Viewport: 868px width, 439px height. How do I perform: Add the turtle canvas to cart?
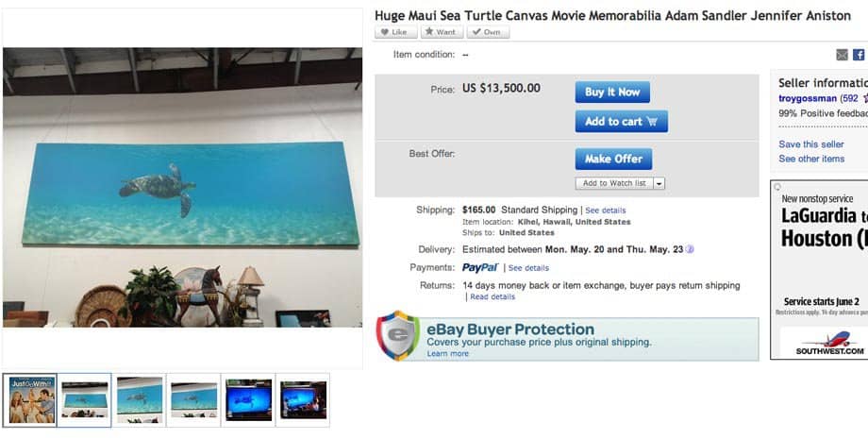(621, 121)
